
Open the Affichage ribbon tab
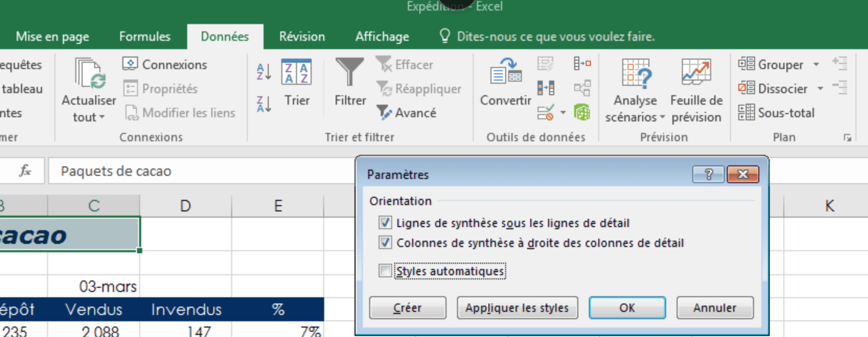coord(382,37)
